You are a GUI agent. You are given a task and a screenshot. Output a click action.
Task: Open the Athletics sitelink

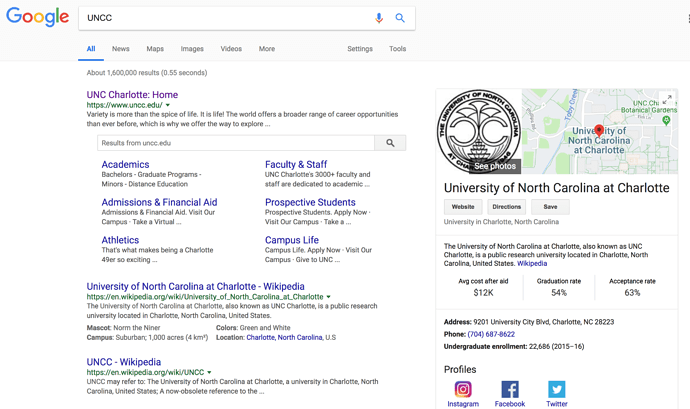[120, 240]
